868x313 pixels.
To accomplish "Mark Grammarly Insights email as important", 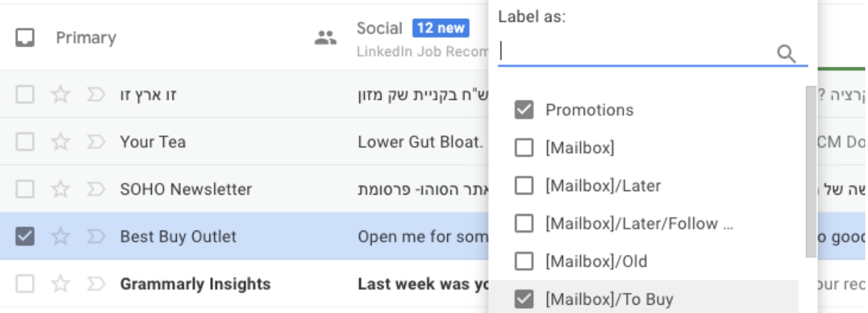I will click(x=96, y=284).
